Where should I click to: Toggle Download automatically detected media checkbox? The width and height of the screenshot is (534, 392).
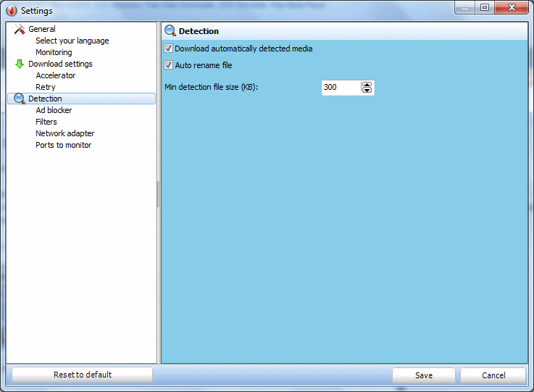click(168, 49)
